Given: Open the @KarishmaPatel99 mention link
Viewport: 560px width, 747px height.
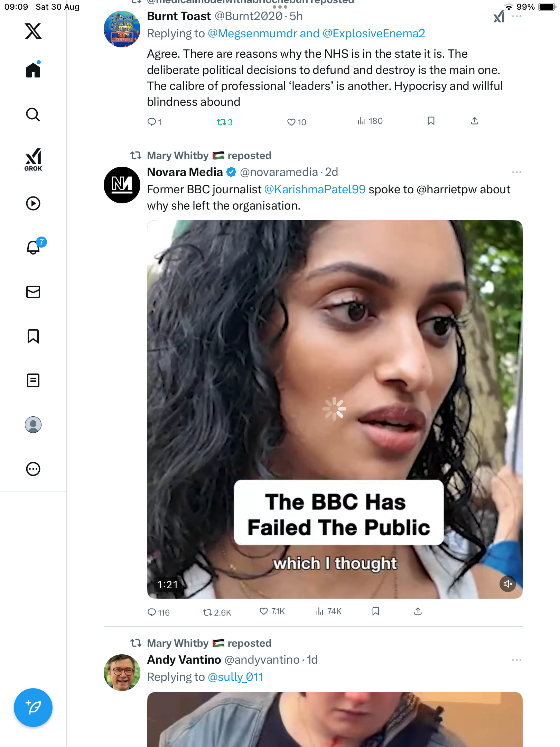Looking at the screenshot, I should tap(315, 190).
